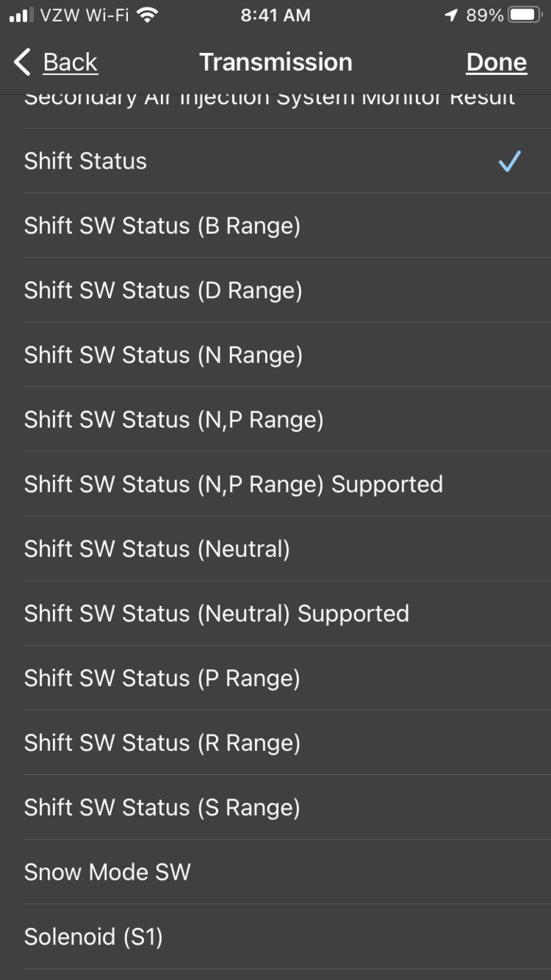This screenshot has width=551, height=980.
Task: Select Shift SW Status (B Range)
Action: click(275, 225)
